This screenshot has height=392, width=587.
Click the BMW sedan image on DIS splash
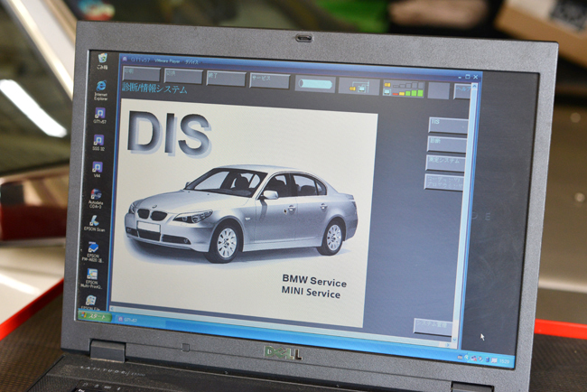tap(241, 213)
